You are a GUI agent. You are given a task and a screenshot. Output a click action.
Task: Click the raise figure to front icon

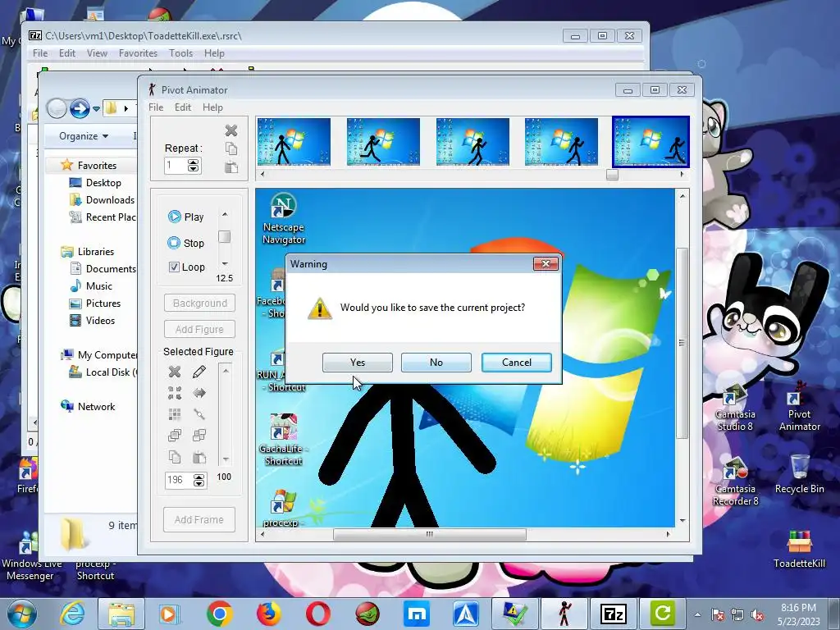click(x=175, y=436)
